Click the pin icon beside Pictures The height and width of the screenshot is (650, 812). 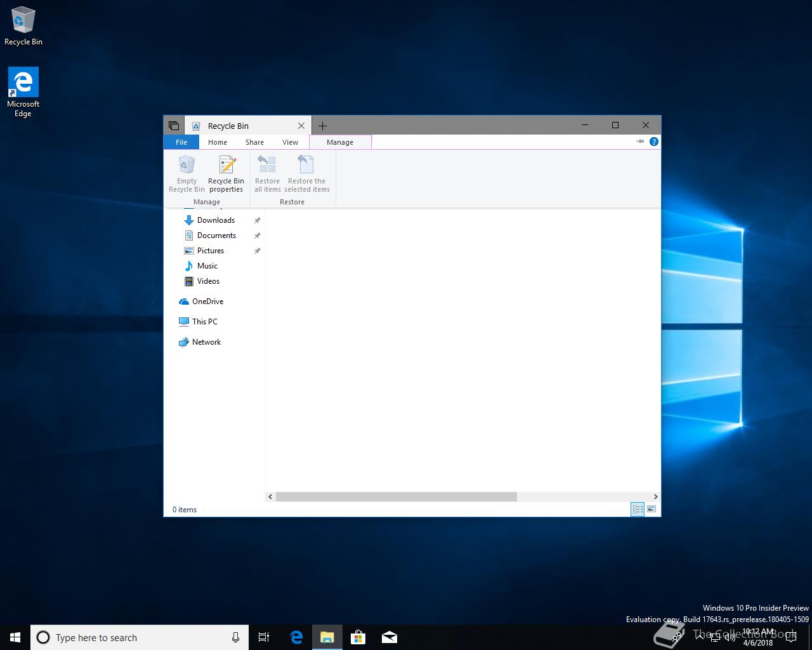(258, 251)
